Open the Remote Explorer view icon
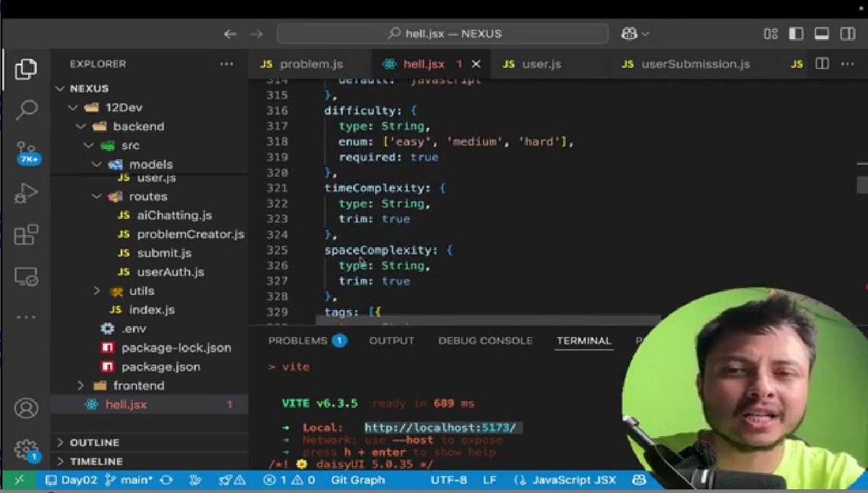This screenshot has height=493, width=868. pos(26,275)
